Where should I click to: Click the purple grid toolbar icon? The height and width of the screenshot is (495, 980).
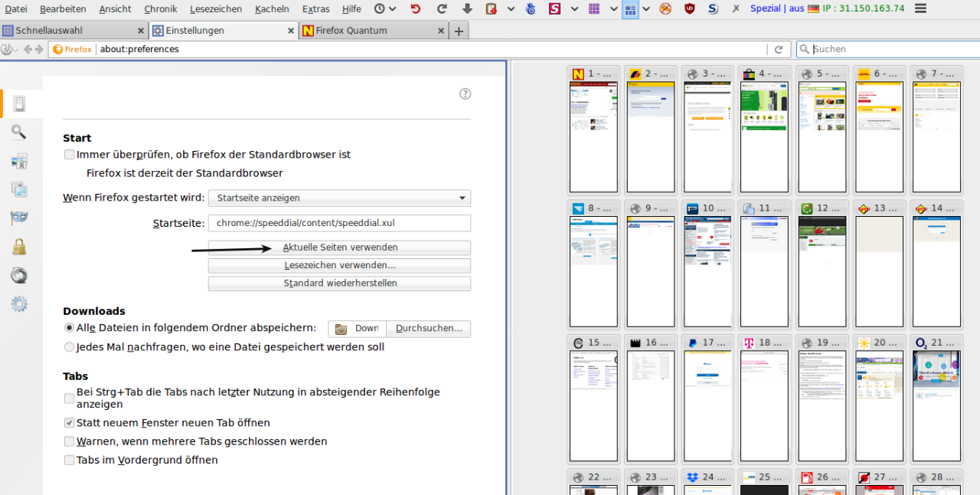click(x=594, y=8)
